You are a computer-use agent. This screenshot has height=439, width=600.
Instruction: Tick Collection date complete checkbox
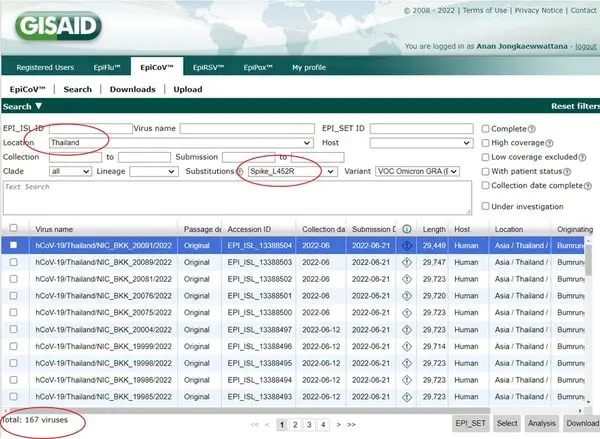485,185
